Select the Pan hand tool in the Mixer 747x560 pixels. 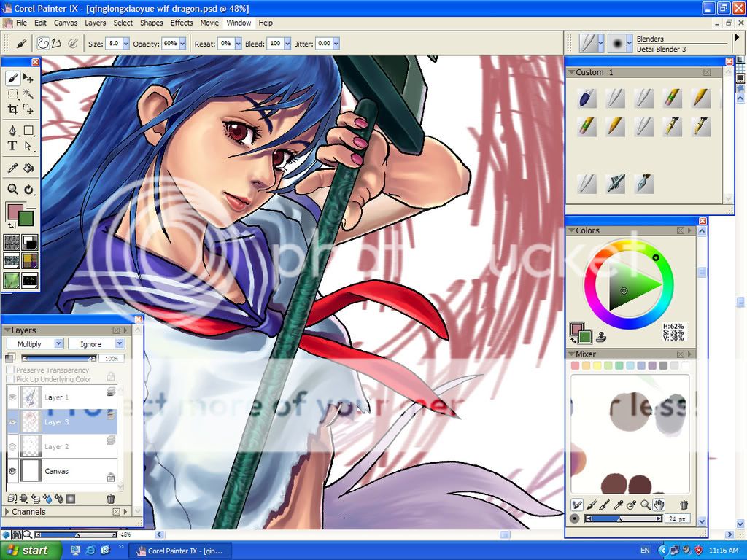coord(659,505)
